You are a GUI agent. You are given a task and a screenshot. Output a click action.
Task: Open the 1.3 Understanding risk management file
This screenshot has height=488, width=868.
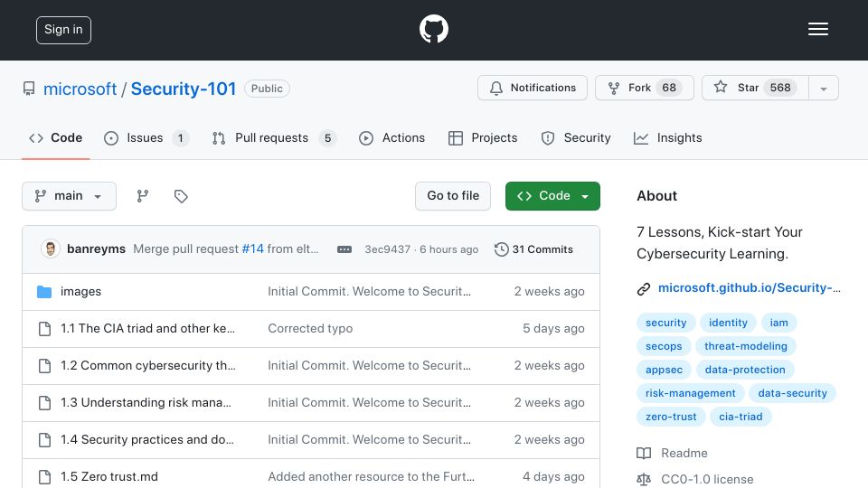coord(146,403)
